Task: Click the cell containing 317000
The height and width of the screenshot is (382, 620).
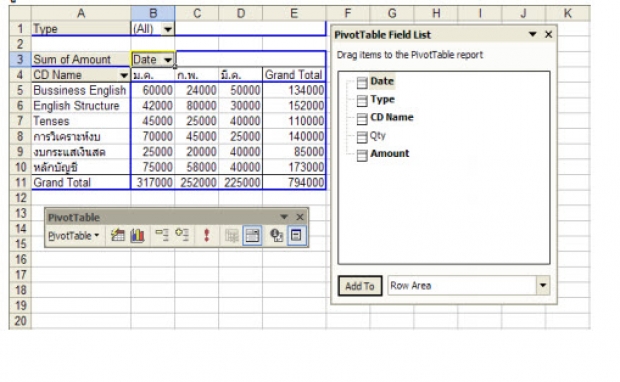Action: [x=153, y=182]
